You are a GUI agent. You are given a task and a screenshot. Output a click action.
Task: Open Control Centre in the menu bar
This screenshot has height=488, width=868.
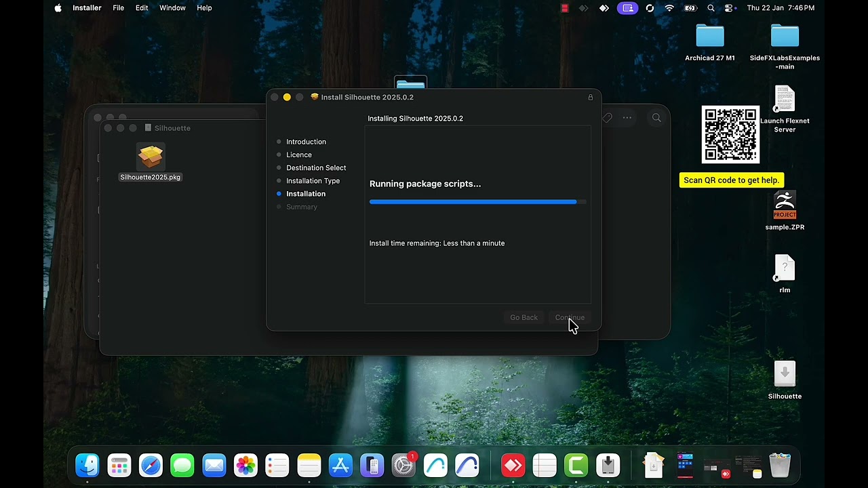coord(730,8)
